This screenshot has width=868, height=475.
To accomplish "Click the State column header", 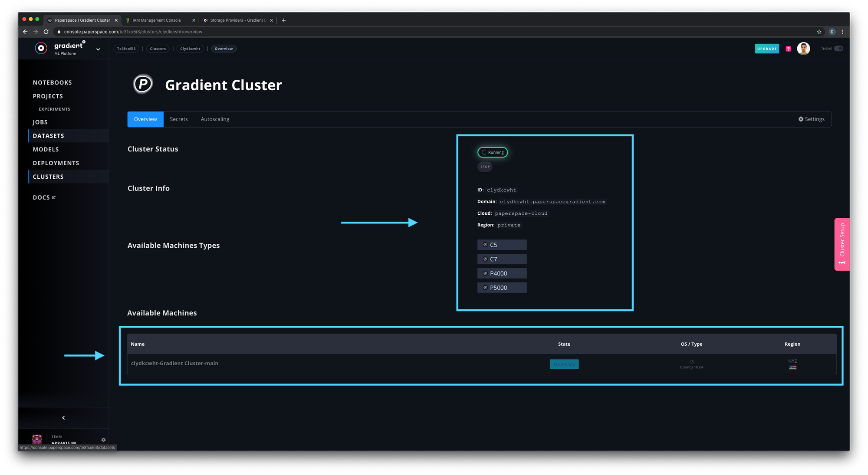I will pos(564,344).
